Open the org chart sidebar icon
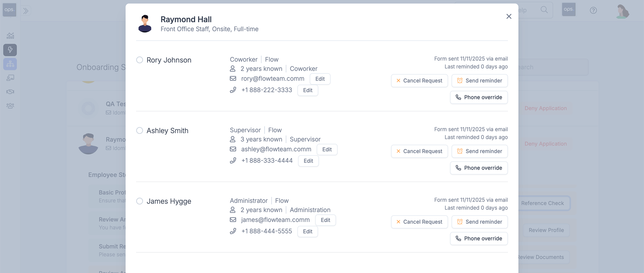This screenshot has width=644, height=273. coord(10,64)
